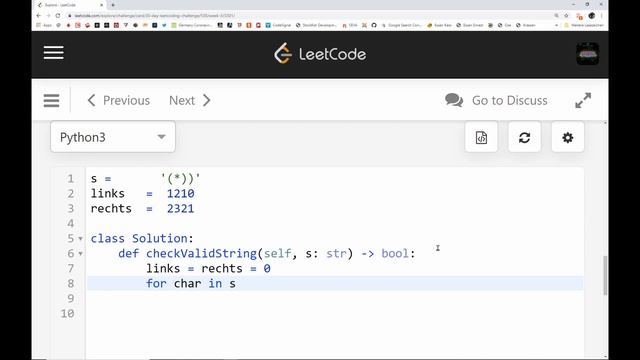Click the speech bubbles Discuss icon
This screenshot has width=640, height=360.
(454, 100)
